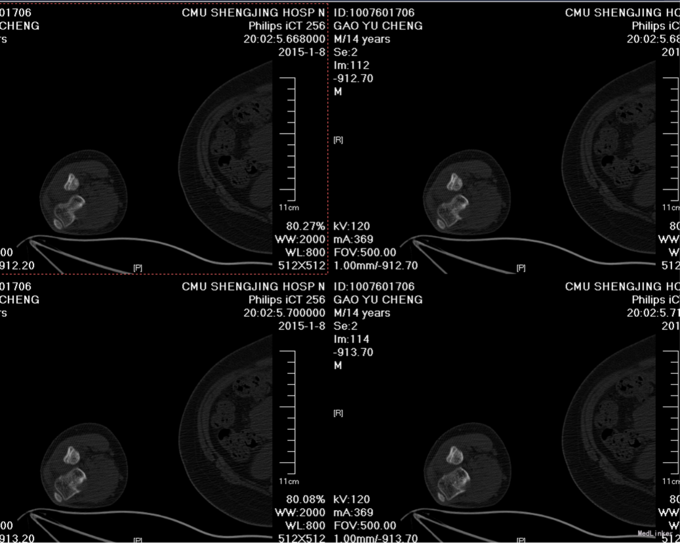Click the 80.08% zoom percentage
The width and height of the screenshot is (680, 543).
coord(306,498)
